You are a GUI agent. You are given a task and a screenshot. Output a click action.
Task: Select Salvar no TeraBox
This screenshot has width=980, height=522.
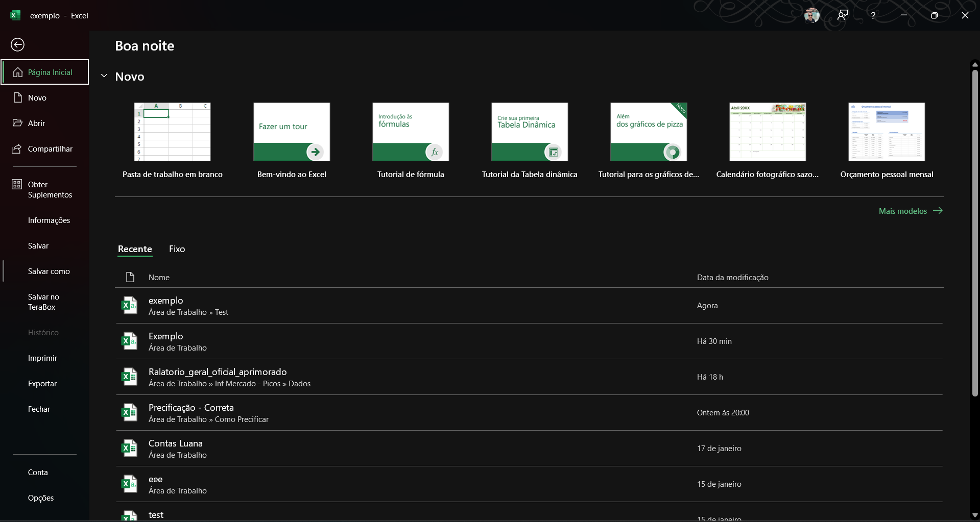pyautogui.click(x=43, y=302)
